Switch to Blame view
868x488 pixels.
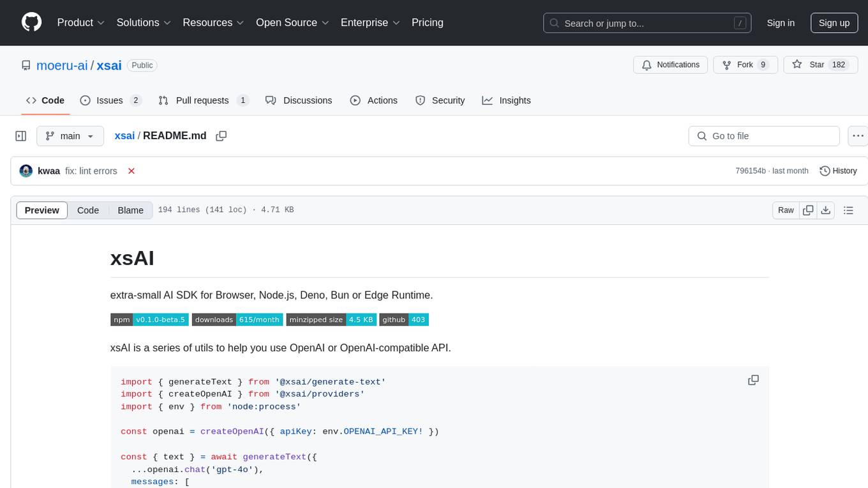point(131,210)
